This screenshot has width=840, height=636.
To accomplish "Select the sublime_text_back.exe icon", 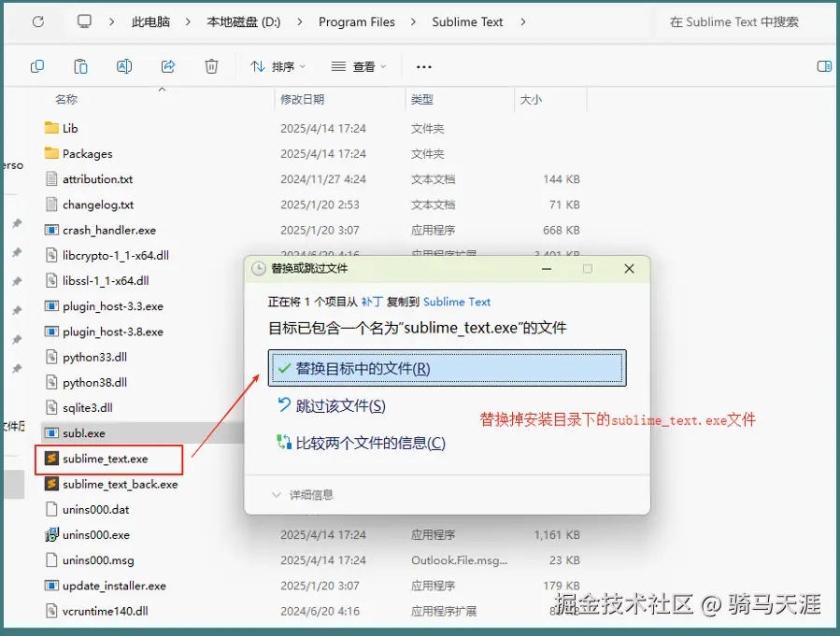I will 51,484.
